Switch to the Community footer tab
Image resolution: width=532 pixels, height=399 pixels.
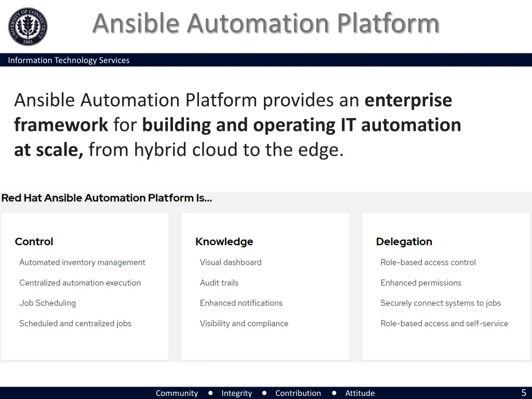[177, 393]
